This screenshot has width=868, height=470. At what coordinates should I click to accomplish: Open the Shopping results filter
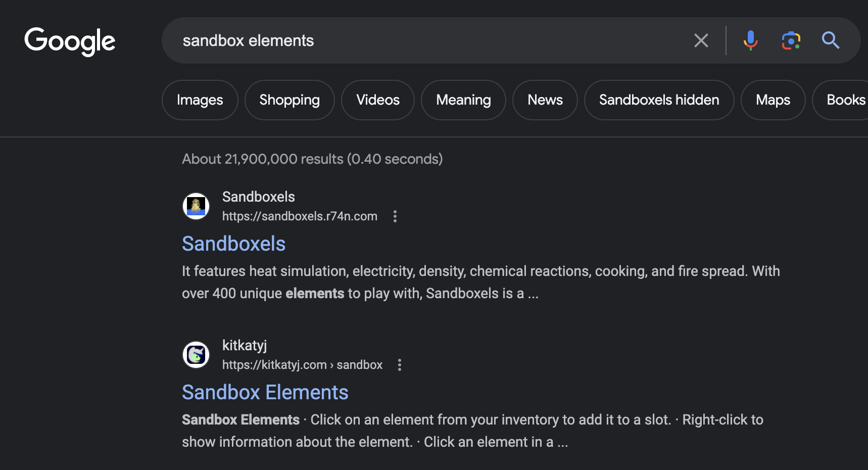pyautogui.click(x=289, y=100)
